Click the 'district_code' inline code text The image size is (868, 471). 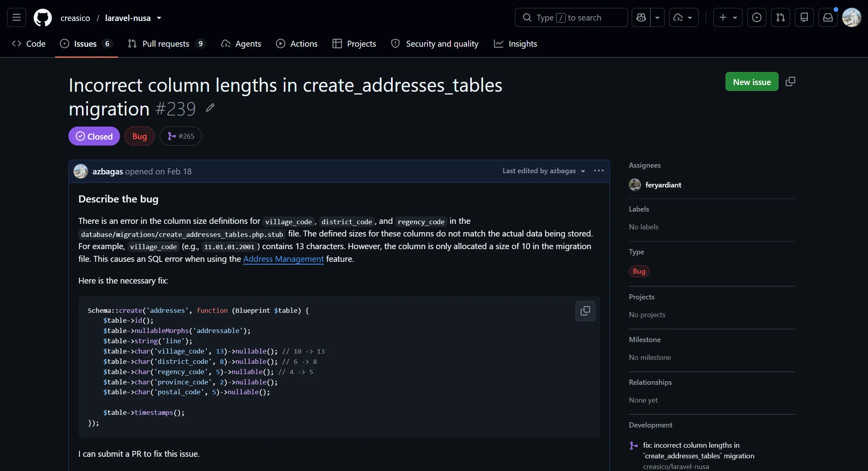347,222
